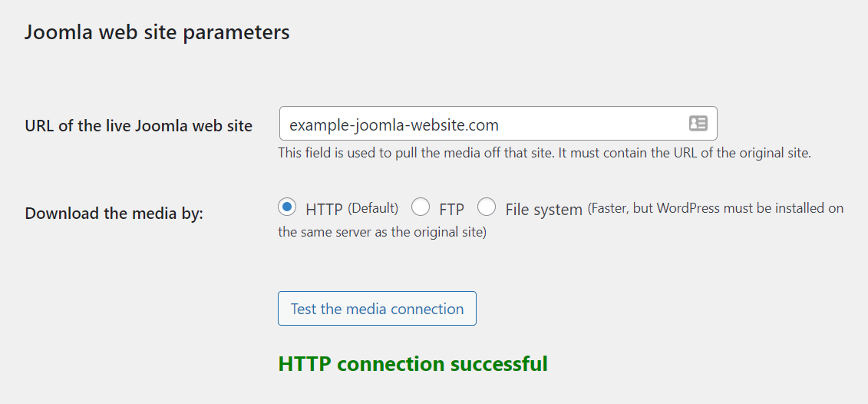Click the (Default) text beside HTTP

[x=373, y=208]
